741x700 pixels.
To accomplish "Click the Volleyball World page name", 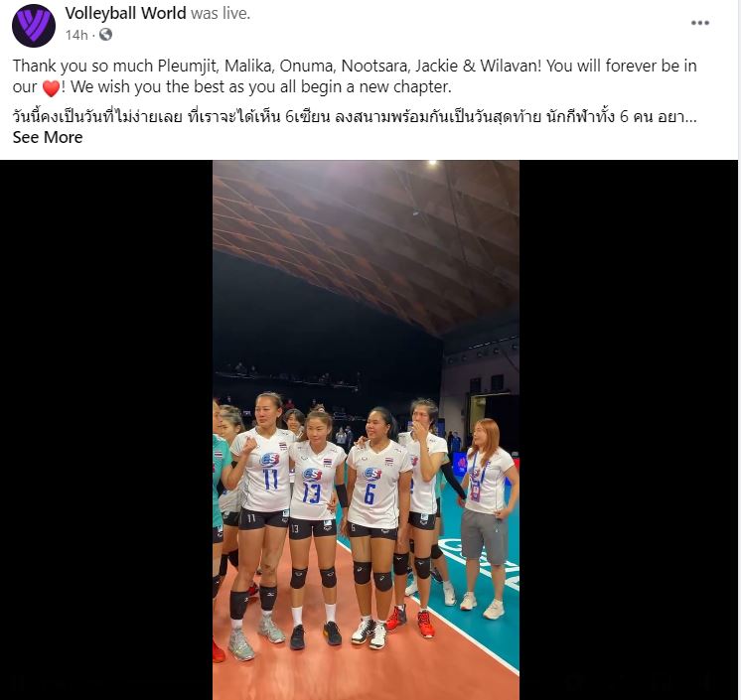I will (125, 13).
